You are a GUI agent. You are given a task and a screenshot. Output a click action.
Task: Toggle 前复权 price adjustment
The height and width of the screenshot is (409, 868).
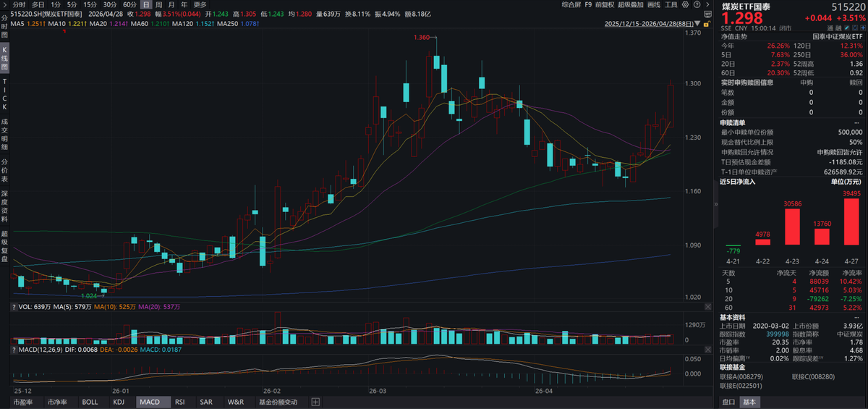tap(605, 4)
